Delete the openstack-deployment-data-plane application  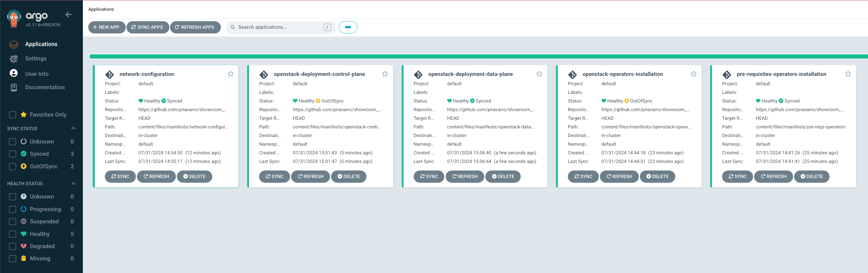coord(503,177)
